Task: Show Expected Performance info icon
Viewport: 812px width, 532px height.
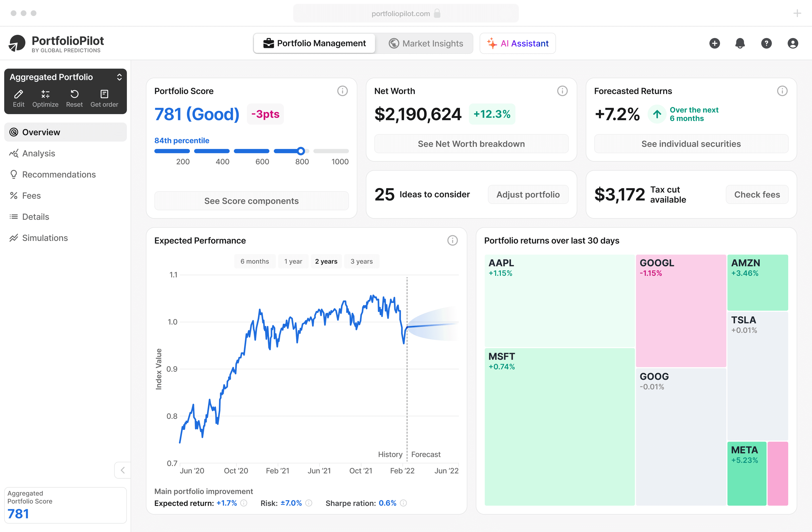Action: click(x=452, y=240)
